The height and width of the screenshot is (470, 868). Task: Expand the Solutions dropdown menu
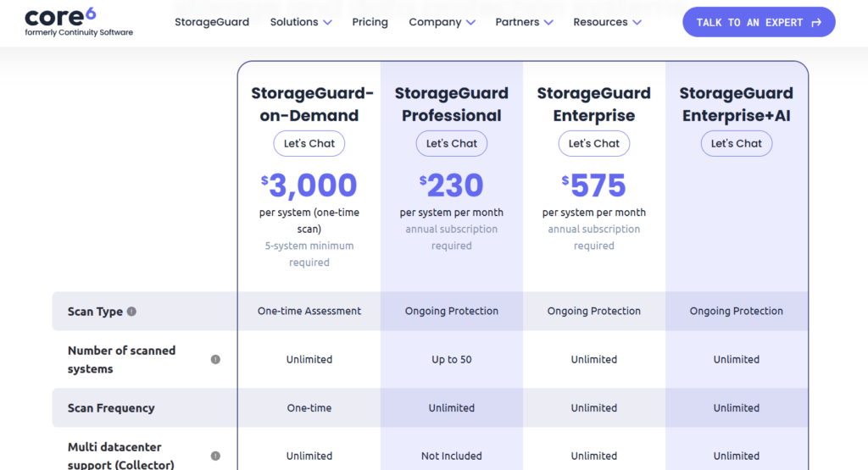point(301,22)
